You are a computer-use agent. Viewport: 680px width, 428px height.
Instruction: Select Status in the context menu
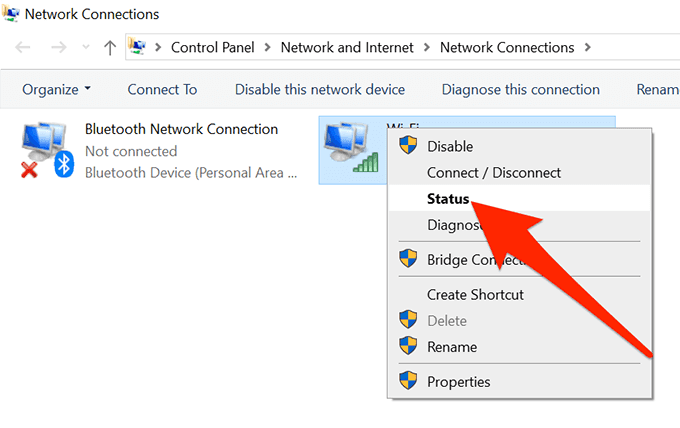(448, 199)
